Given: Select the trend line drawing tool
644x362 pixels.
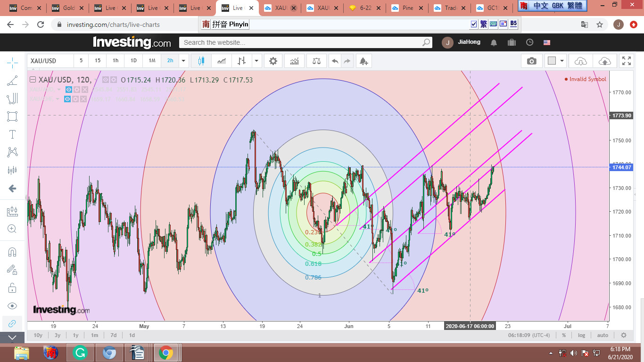Looking at the screenshot, I should click(x=12, y=80).
